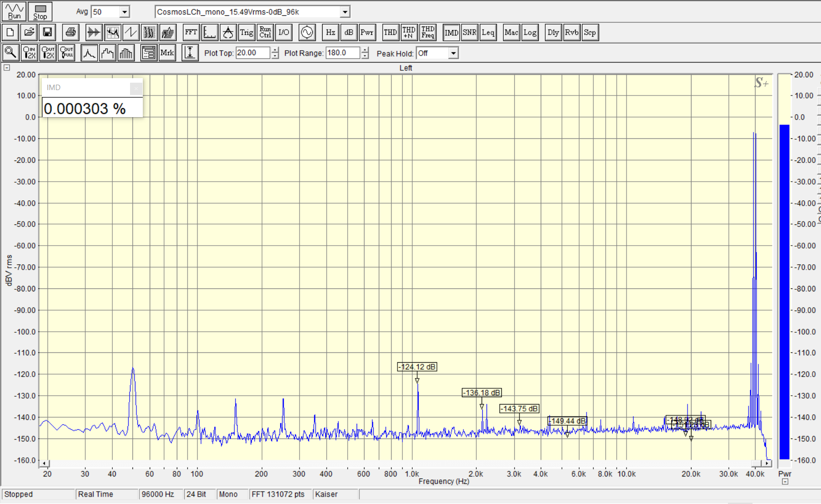821x504 pixels.
Task: Decrease the Plot Top value
Action: pos(275,56)
